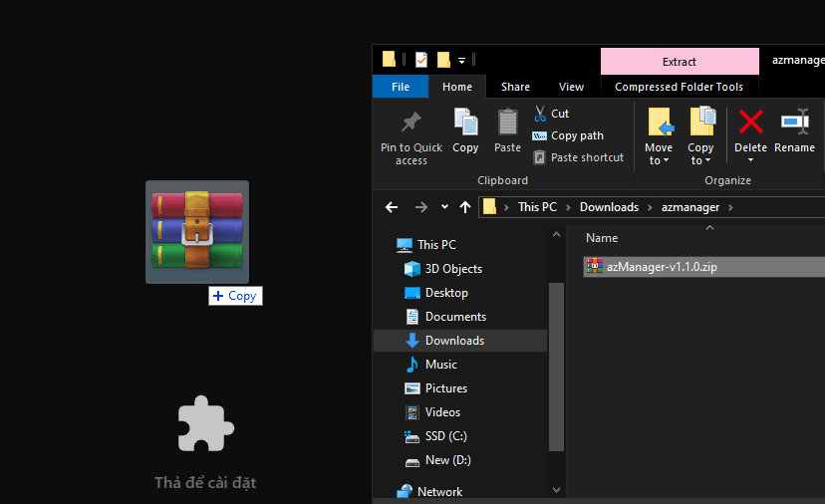Click azmanager in the address bar
825x504 pixels.
690,207
